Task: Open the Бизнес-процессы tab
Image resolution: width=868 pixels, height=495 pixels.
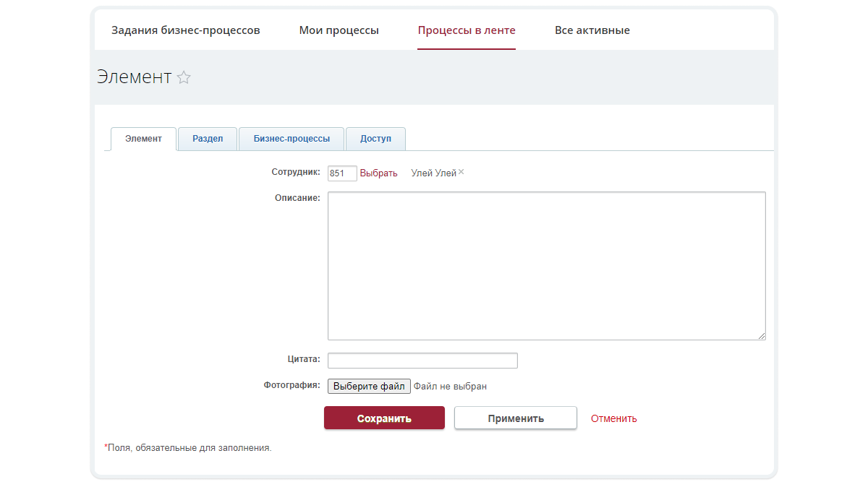Action: point(292,139)
